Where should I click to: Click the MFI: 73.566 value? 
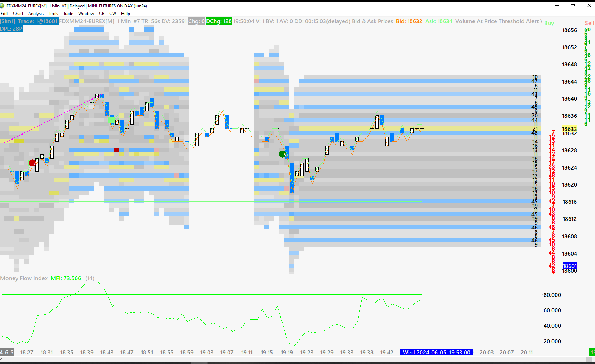pos(66,278)
